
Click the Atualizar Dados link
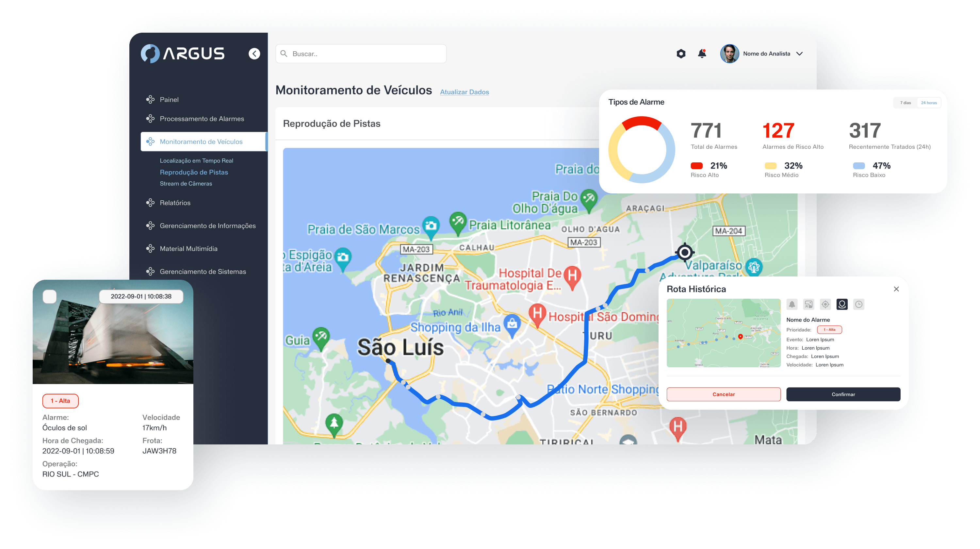pos(465,92)
